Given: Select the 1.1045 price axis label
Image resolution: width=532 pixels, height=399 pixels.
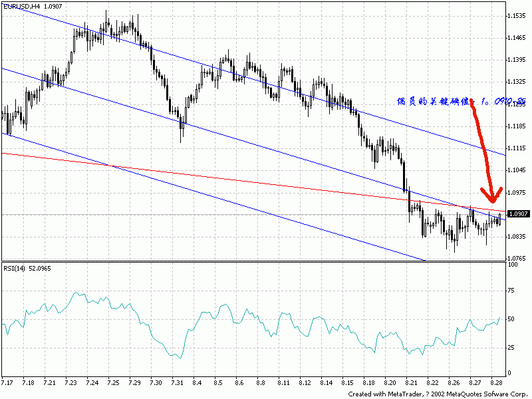Looking at the screenshot, I should pos(517,170).
